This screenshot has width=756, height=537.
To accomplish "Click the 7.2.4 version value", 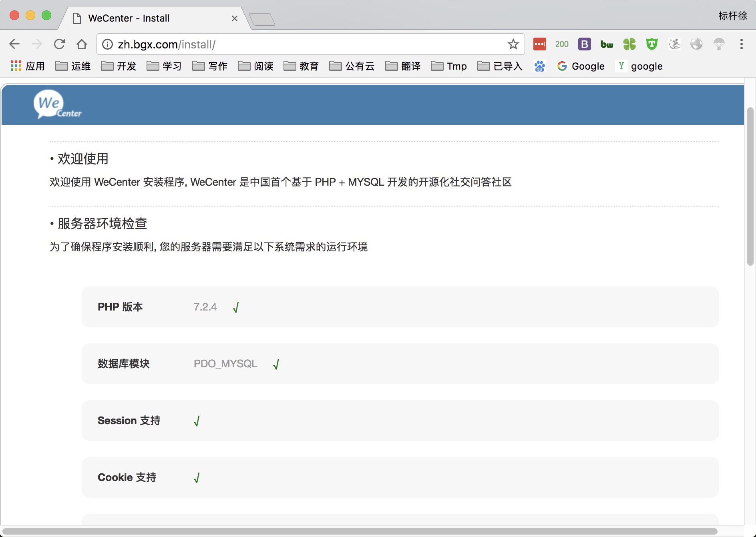I will pos(205,307).
